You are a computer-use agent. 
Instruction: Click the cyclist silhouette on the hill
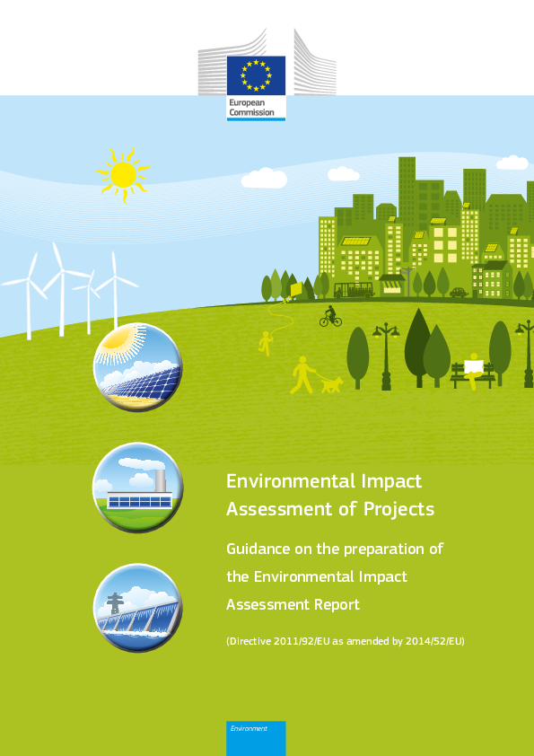click(x=330, y=316)
